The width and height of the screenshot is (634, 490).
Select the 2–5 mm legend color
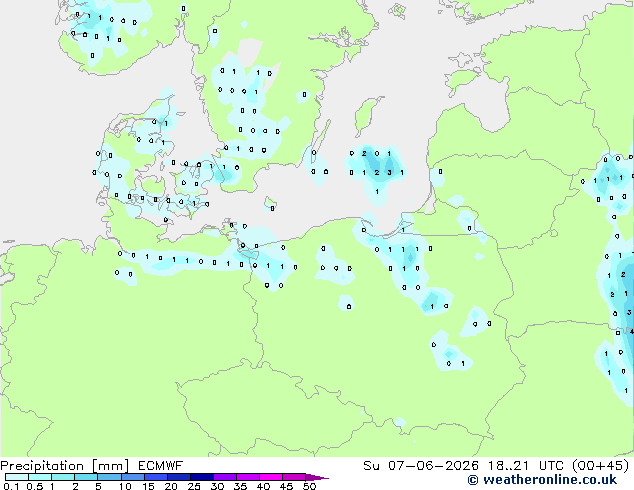pos(86,477)
